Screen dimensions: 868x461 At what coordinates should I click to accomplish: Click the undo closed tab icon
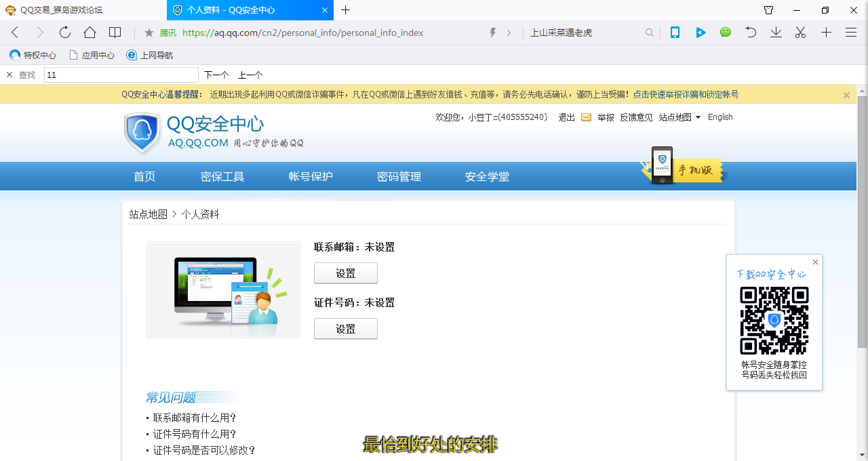751,33
